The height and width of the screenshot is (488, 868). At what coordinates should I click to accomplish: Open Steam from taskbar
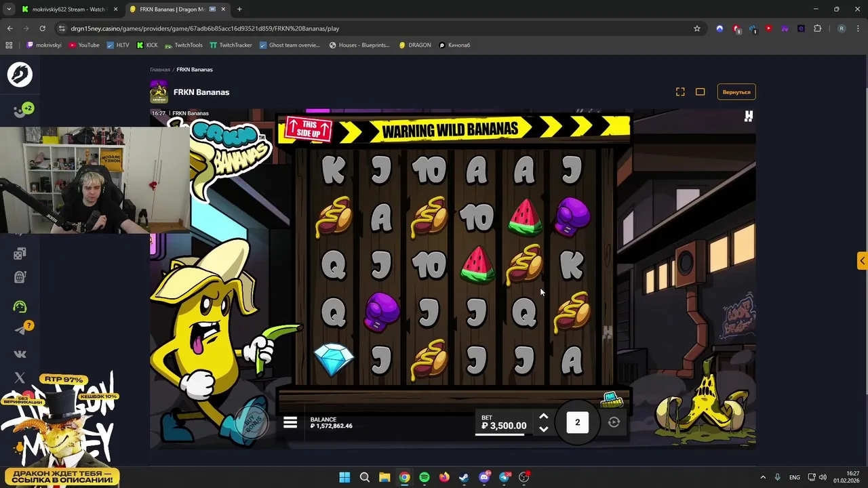[x=464, y=477]
